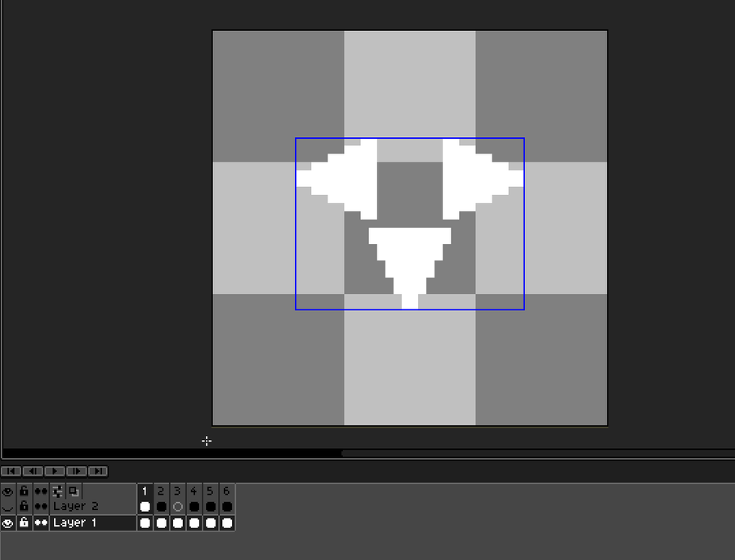Toggle continuous mode for all layers in header
Viewport: 735px width, 560px height.
pyautogui.click(x=41, y=491)
